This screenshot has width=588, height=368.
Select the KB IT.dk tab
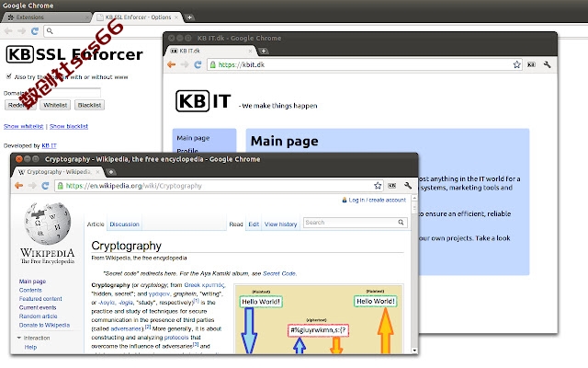211,51
